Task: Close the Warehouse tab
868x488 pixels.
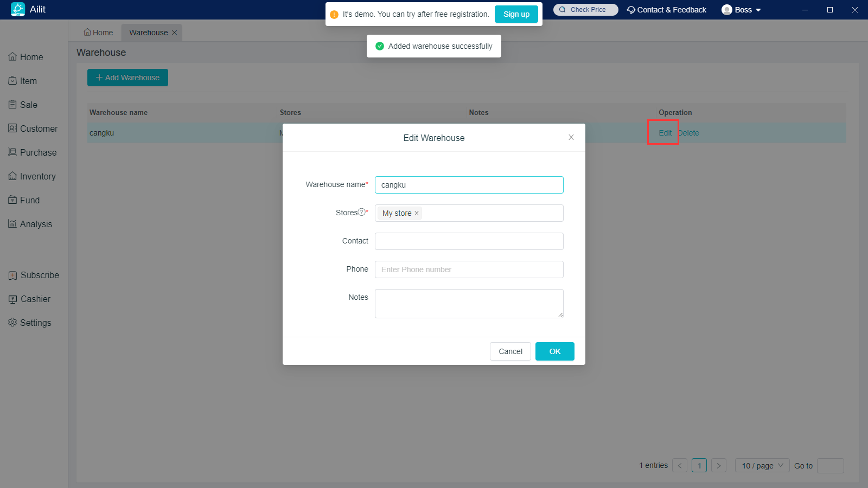Action: (175, 33)
